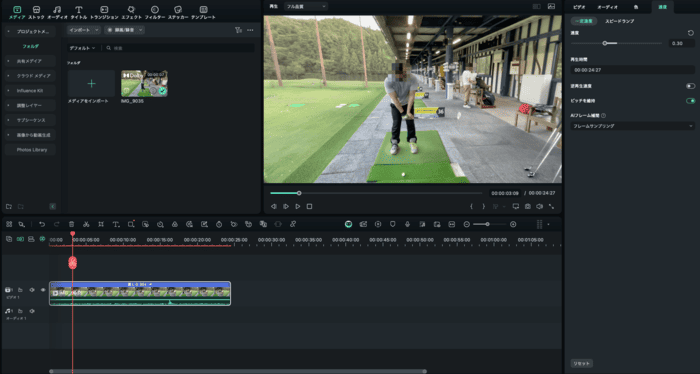Set the mark-out point brace icon
The width and height of the screenshot is (700, 374).
pos(483,207)
